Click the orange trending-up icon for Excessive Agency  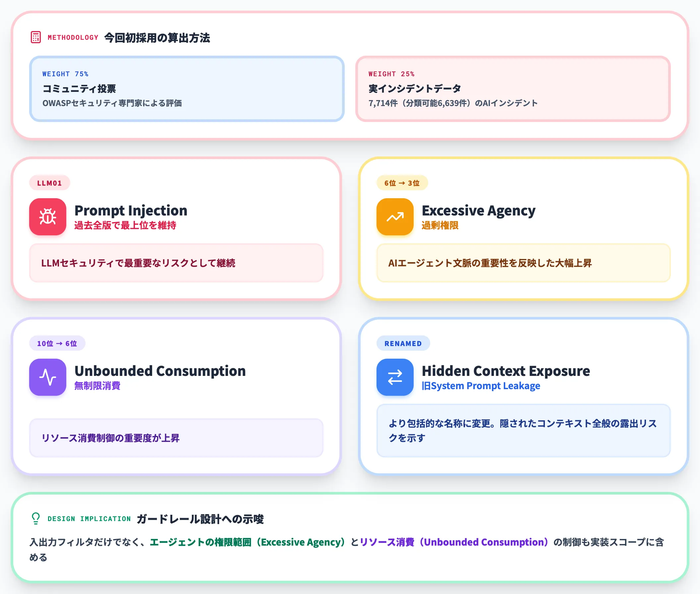395,216
